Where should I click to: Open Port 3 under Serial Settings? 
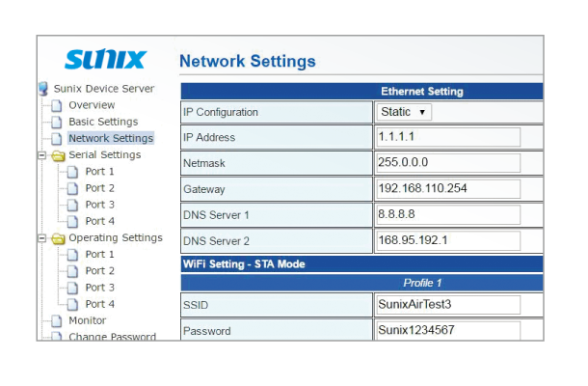tap(99, 205)
